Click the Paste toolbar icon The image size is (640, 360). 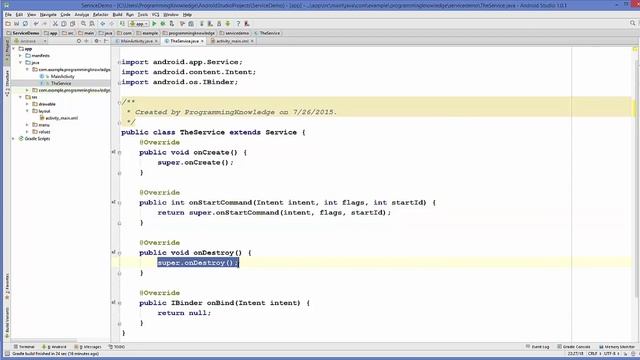click(72, 24)
